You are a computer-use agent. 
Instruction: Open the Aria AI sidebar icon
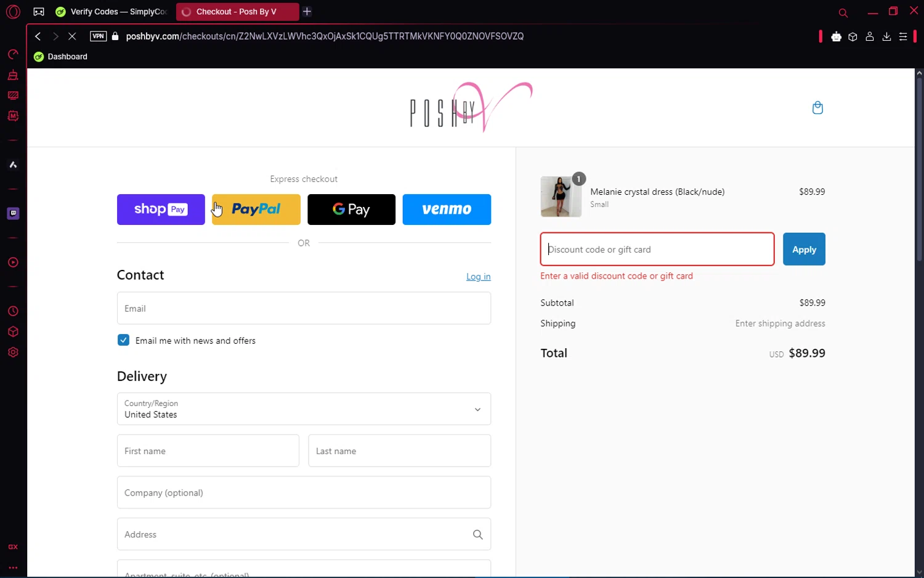[13, 165]
